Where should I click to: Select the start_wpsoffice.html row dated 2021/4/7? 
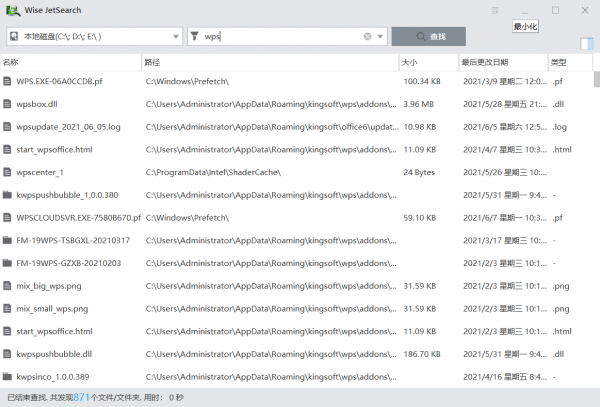tap(297, 150)
